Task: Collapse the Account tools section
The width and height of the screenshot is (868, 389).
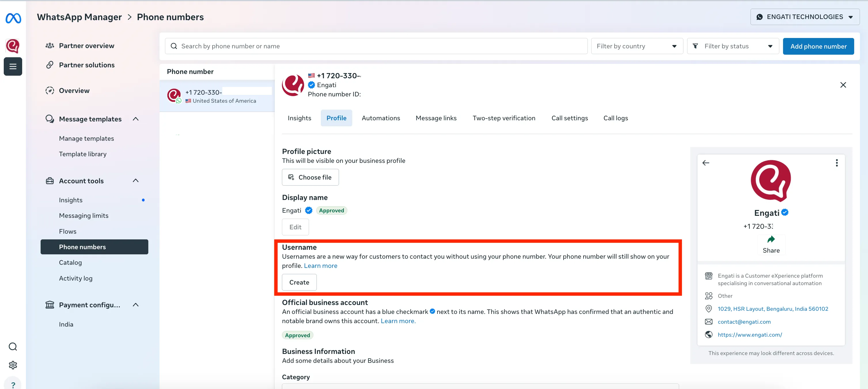Action: [135, 181]
